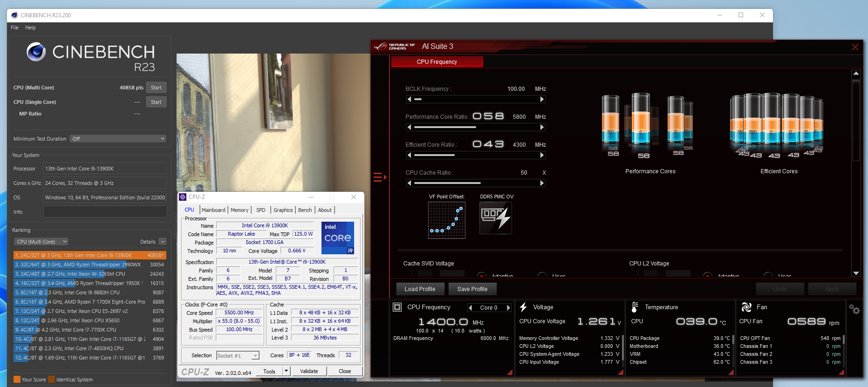The width and height of the screenshot is (868, 387).
Task: Expand the Fan monitor red corner triangle
Action: 841,372
